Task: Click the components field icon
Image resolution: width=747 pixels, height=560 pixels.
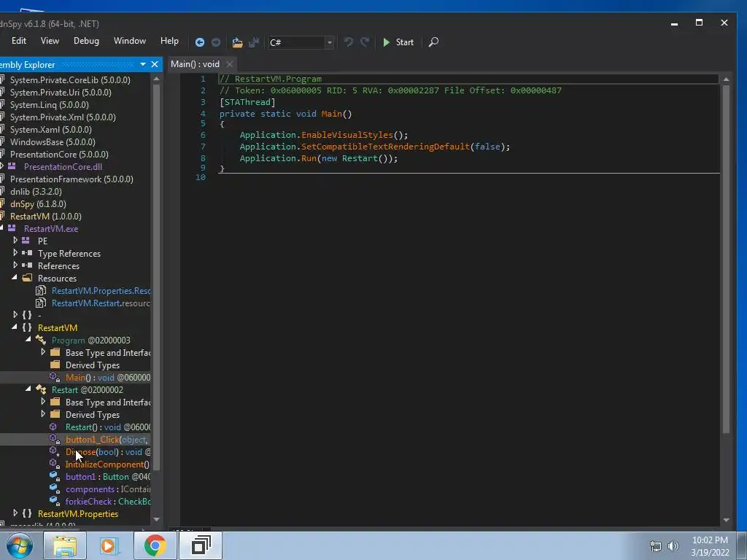Action: 54,489
